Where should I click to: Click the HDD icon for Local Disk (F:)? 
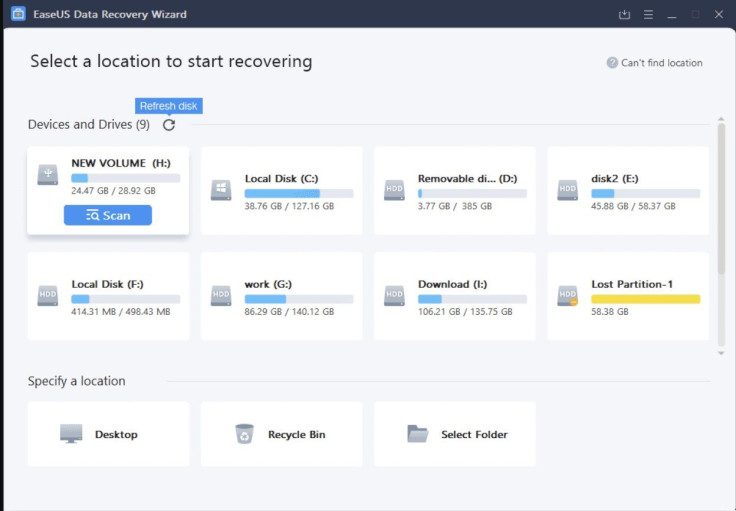[x=48, y=296]
